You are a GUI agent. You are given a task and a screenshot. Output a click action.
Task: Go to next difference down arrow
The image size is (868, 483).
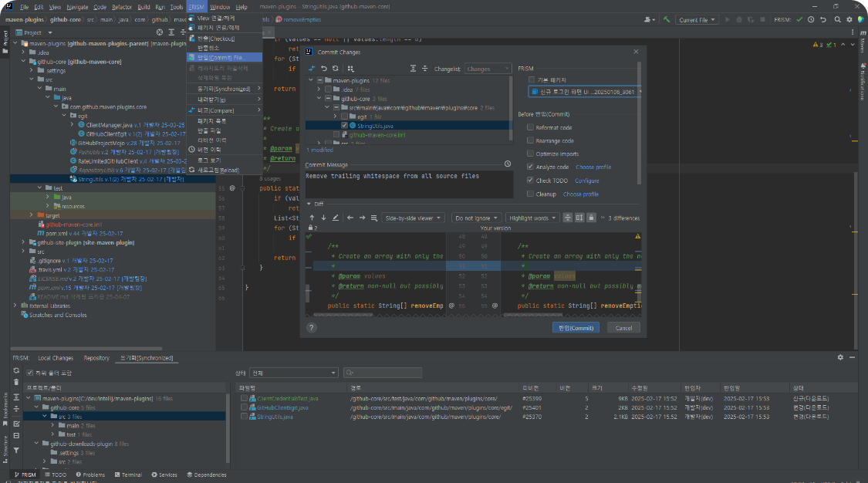pyautogui.click(x=324, y=218)
